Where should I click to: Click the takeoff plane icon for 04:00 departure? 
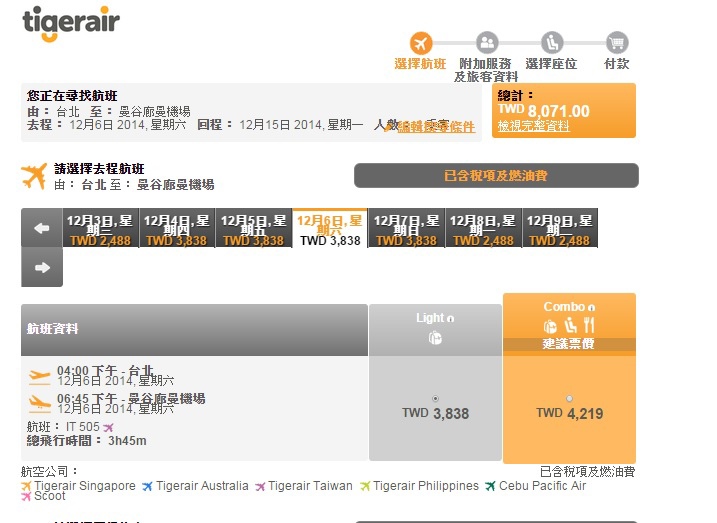pos(39,378)
